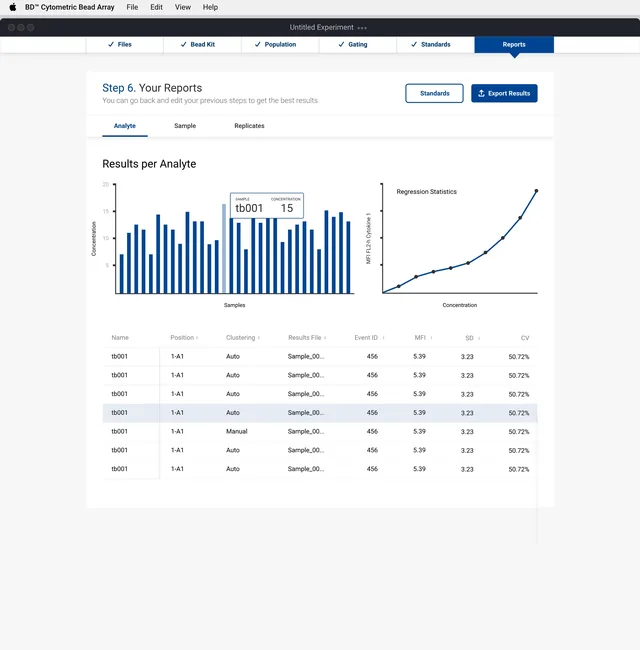
Task: Click Export Results button
Action: pyautogui.click(x=504, y=93)
